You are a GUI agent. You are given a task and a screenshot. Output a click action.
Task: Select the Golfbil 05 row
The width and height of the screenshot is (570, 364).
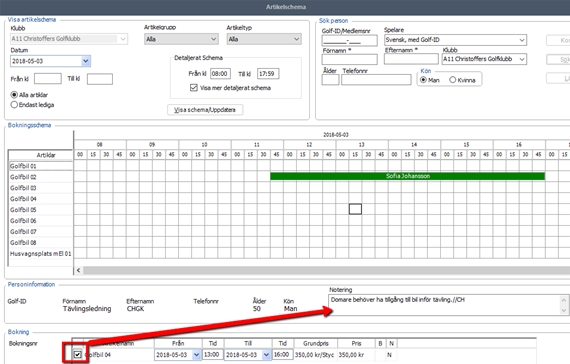tap(41, 209)
